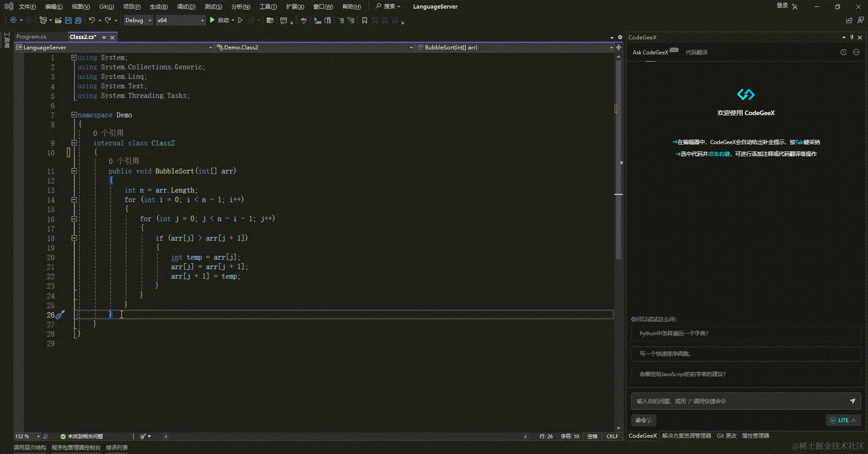Open the x64 platform dropdown
Image resolution: width=868 pixels, height=454 pixels.
(180, 20)
